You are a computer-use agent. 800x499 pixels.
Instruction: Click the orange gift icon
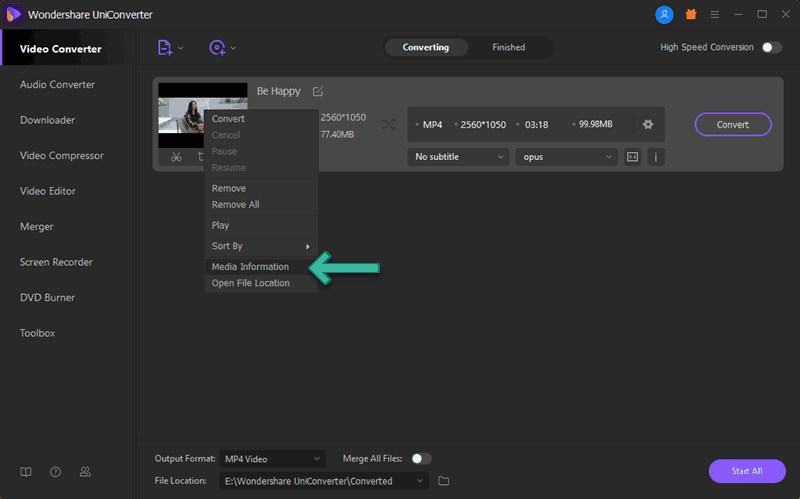point(691,14)
